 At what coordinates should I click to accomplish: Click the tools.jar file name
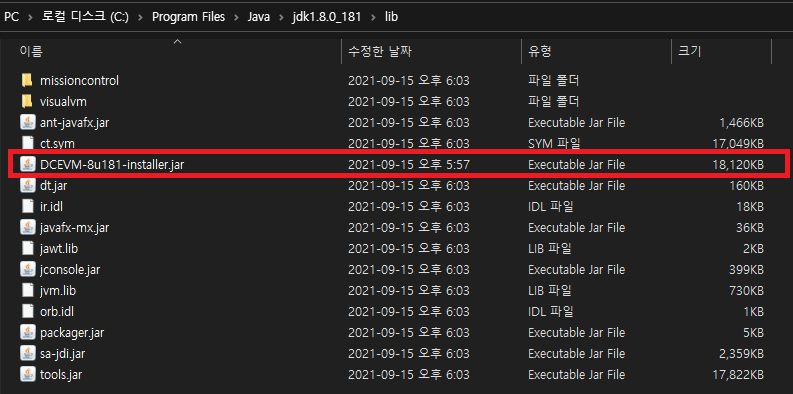point(61,375)
